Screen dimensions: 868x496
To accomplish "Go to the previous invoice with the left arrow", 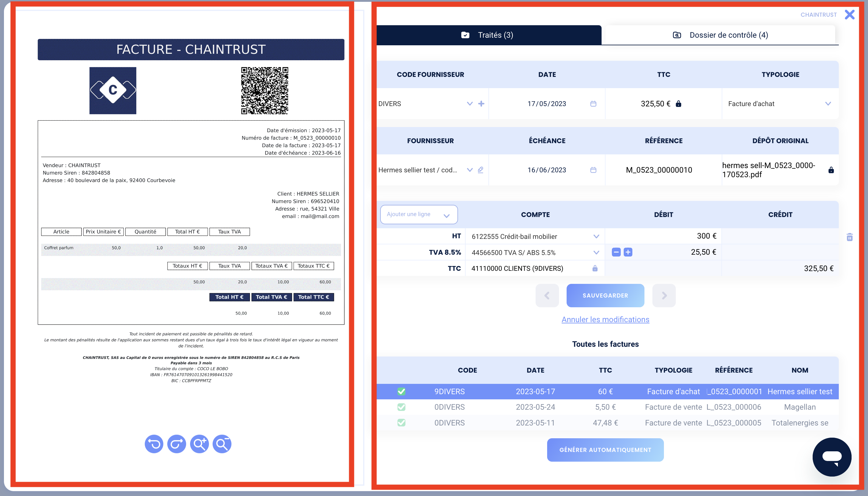I will tap(547, 295).
